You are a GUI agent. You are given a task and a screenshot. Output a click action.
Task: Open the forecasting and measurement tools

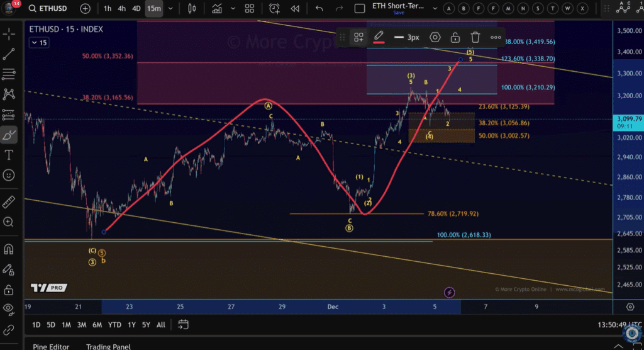tap(9, 115)
